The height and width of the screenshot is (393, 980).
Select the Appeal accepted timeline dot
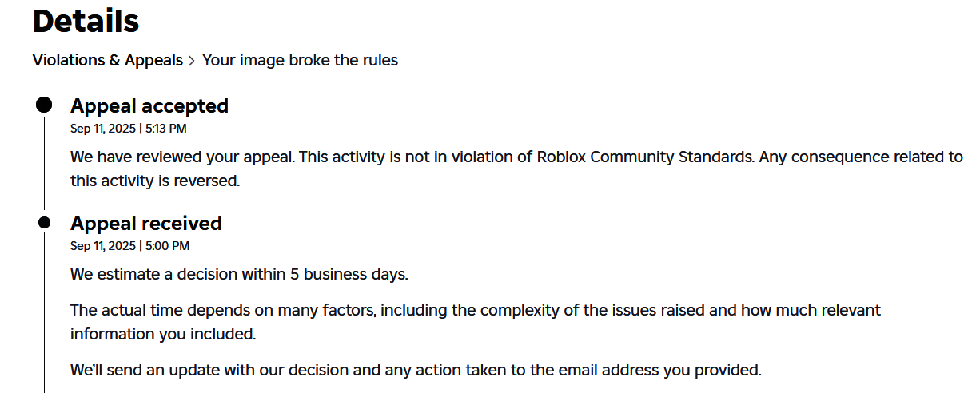(44, 105)
